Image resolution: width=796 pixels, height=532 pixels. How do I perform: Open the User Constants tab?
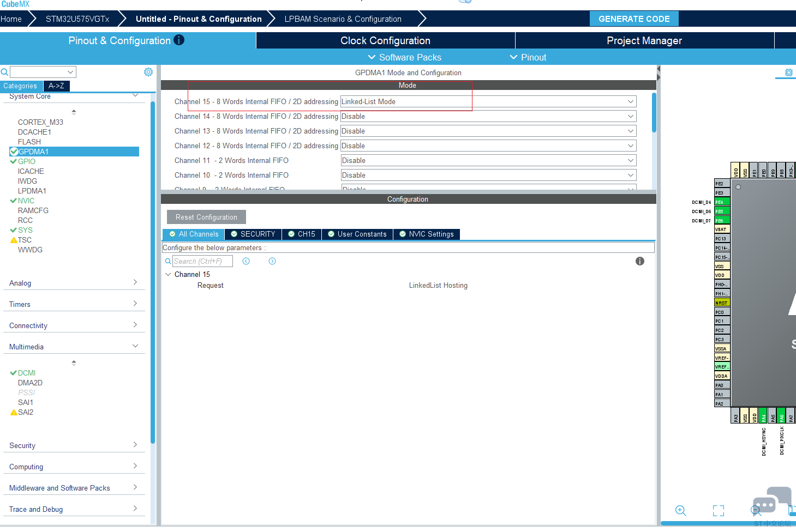357,234
